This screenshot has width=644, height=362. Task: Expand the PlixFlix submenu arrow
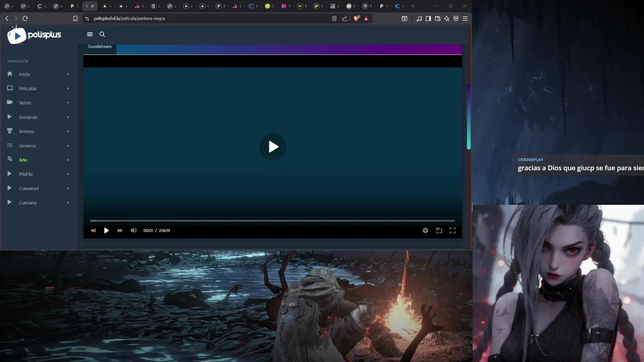(68, 174)
